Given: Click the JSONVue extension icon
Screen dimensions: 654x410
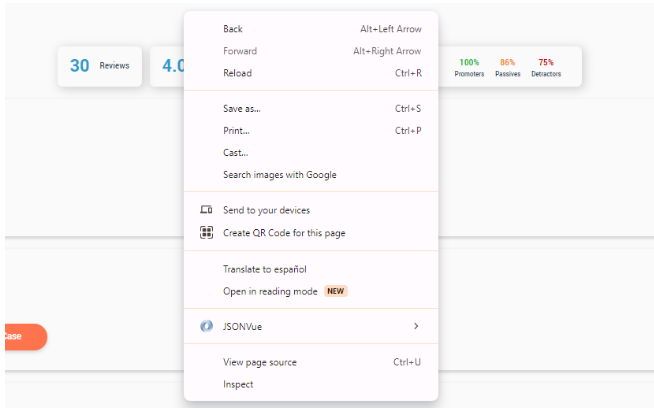Looking at the screenshot, I should click(206, 326).
